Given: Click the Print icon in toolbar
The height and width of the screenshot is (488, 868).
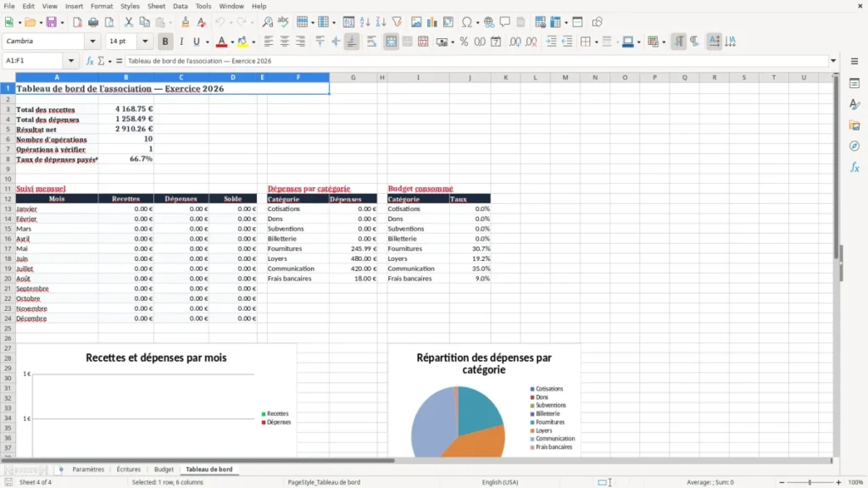Looking at the screenshot, I should [x=93, y=22].
